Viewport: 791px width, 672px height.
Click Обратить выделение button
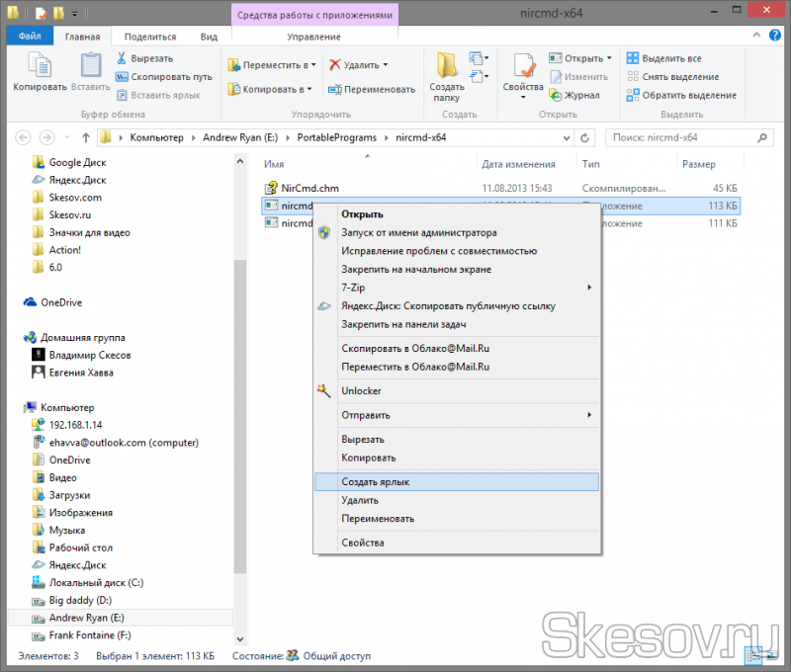point(688,96)
